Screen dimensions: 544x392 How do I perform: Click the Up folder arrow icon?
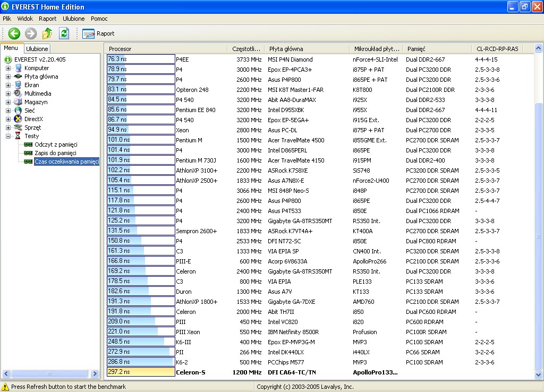(47, 33)
